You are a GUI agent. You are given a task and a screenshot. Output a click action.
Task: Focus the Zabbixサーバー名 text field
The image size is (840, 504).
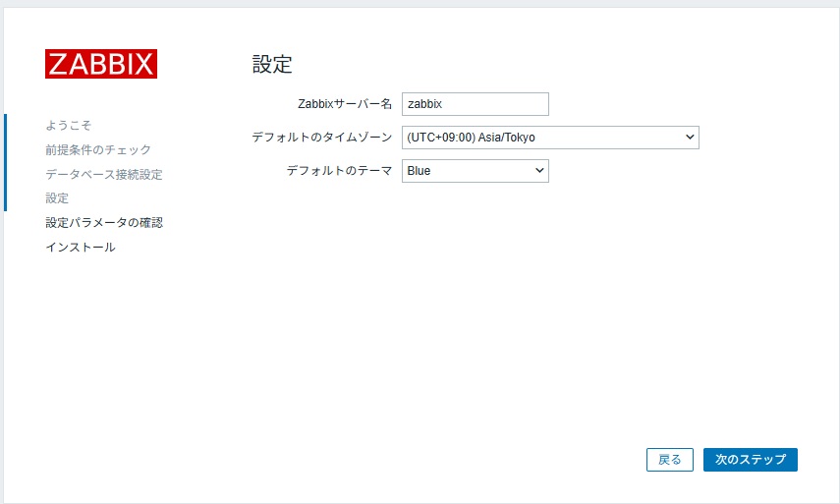click(475, 104)
